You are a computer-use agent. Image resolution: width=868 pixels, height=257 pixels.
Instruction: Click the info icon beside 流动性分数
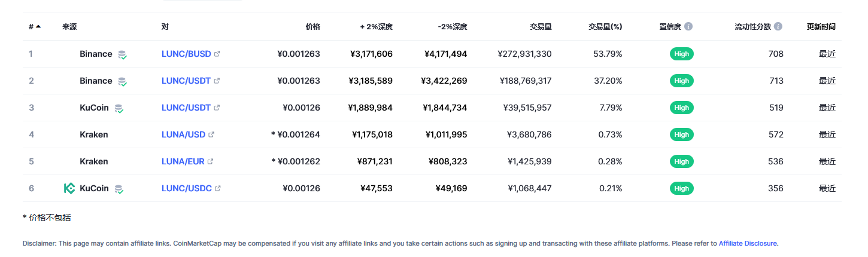point(778,27)
